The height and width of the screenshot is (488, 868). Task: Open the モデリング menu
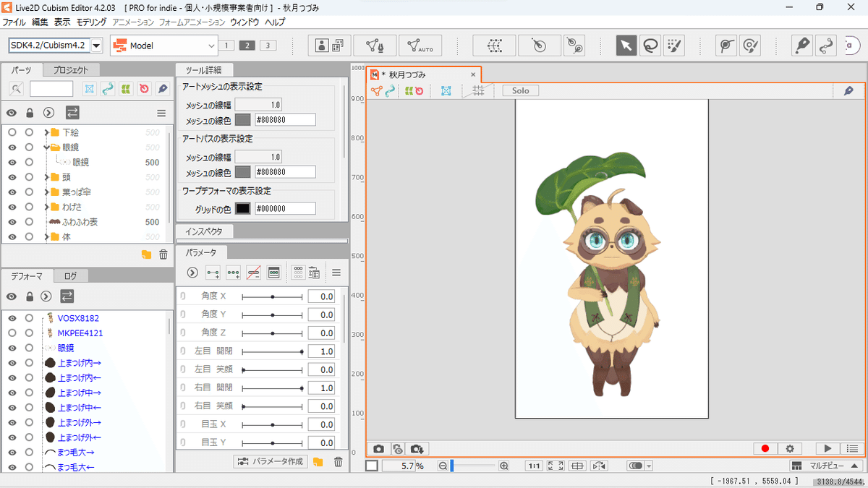pos(91,22)
